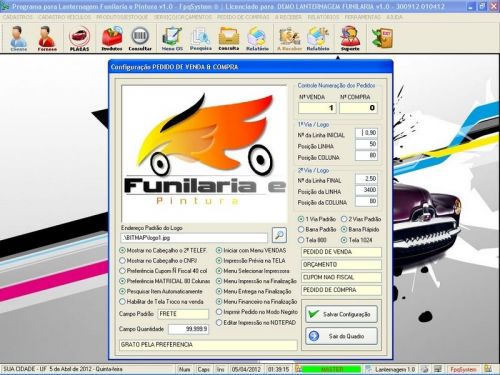This screenshot has width=500, height=375.
Task: Click the magnifier browse logo button
Action: coord(279,235)
